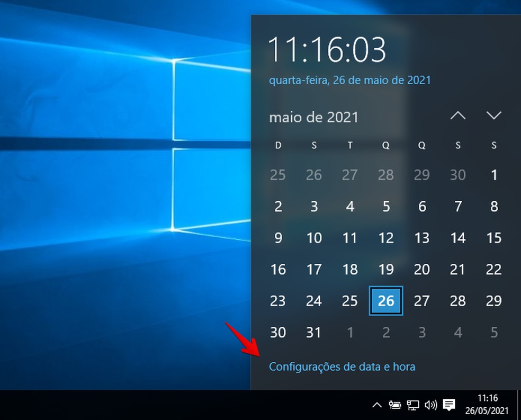Viewport: 521px width, 420px height.
Task: Select day 6 in the calendar
Action: [x=422, y=207]
